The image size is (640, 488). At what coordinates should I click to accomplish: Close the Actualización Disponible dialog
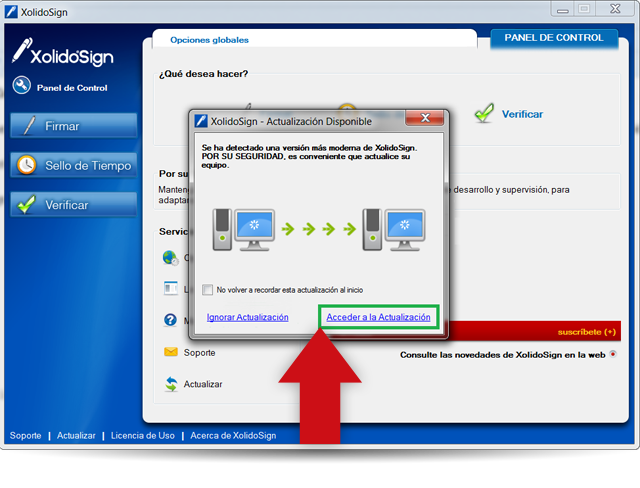coord(425,118)
